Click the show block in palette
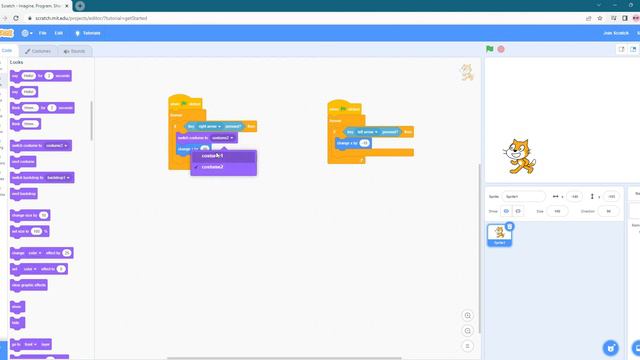 (17, 307)
